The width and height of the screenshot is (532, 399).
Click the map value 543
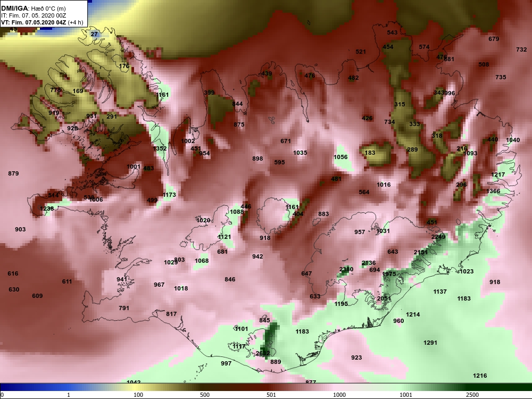(x=392, y=32)
